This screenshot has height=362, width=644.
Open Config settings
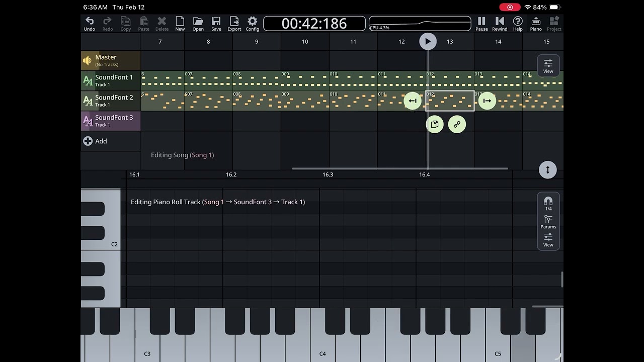[x=253, y=24]
